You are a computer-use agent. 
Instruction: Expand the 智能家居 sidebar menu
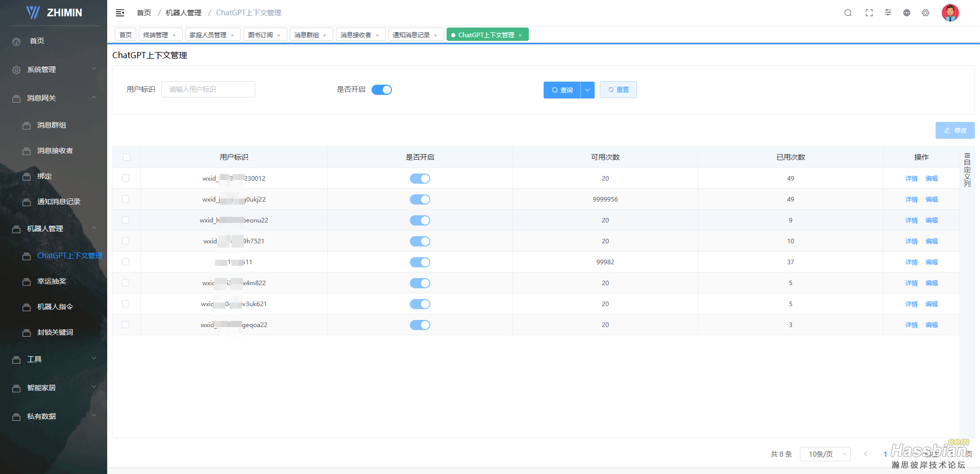click(x=54, y=388)
